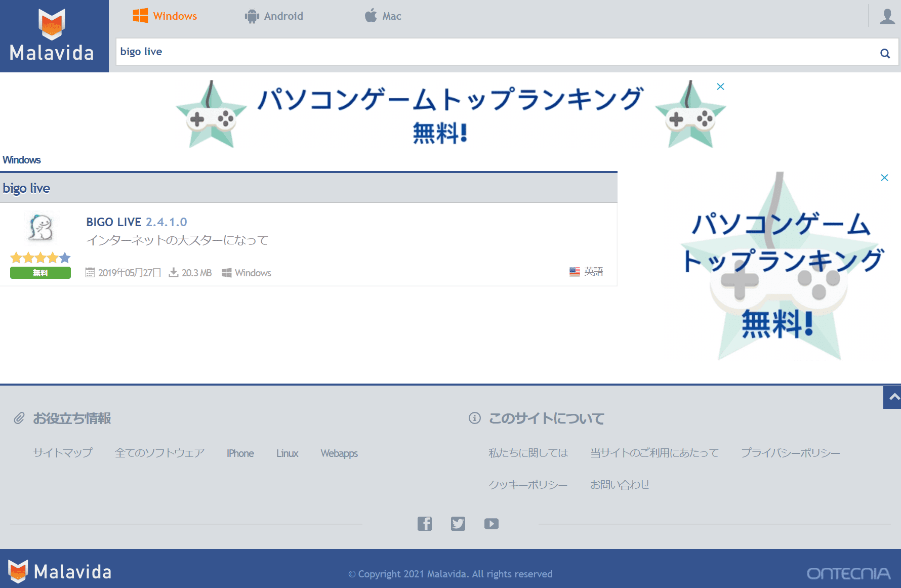Open the クッキーポリシー link
Image resolution: width=901 pixels, height=588 pixels.
click(x=528, y=485)
